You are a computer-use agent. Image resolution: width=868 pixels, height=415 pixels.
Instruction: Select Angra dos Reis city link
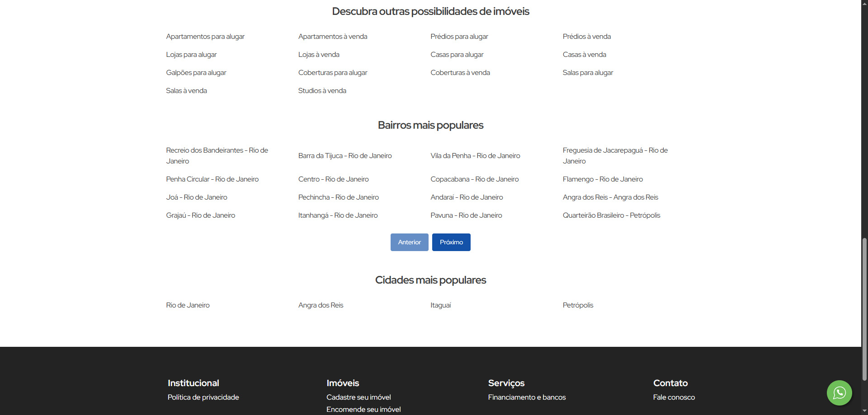point(321,305)
